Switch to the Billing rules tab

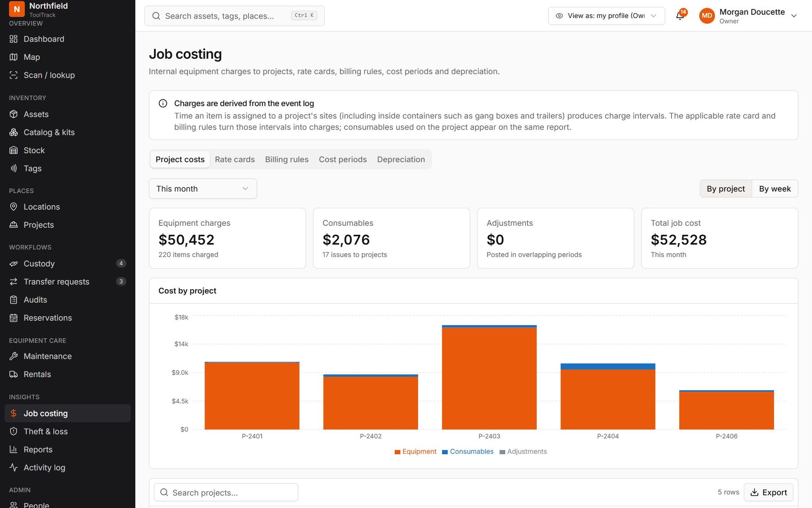coord(286,159)
